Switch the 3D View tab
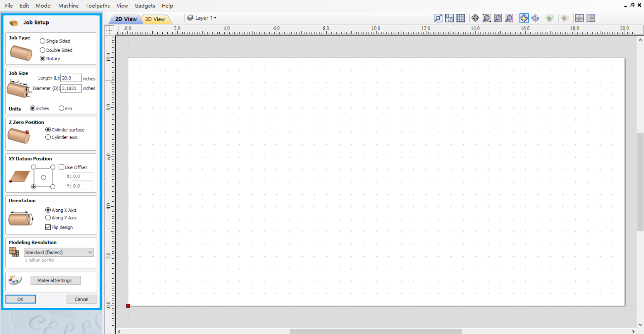The width and height of the screenshot is (644, 334). click(x=155, y=19)
